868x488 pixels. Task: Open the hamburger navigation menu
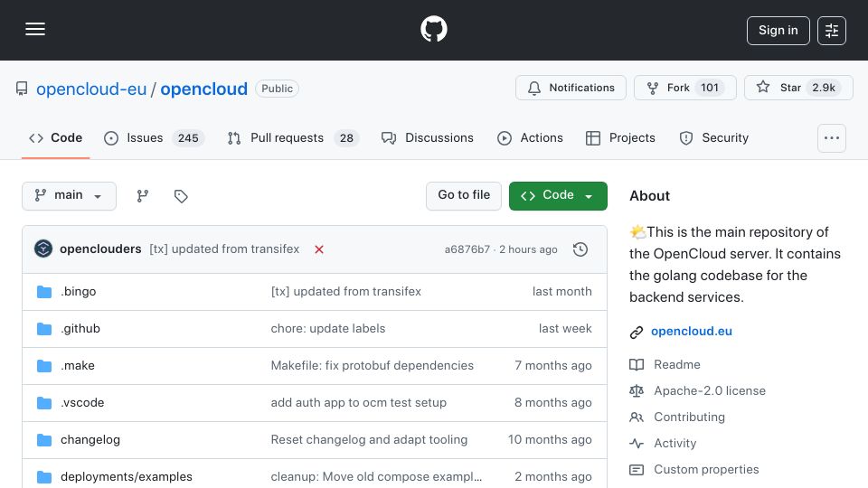click(35, 29)
